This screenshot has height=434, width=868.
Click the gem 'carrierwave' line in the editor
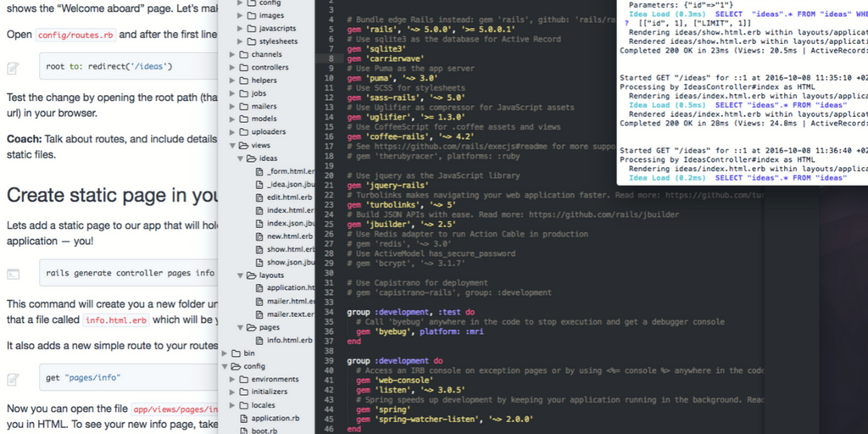(386, 58)
